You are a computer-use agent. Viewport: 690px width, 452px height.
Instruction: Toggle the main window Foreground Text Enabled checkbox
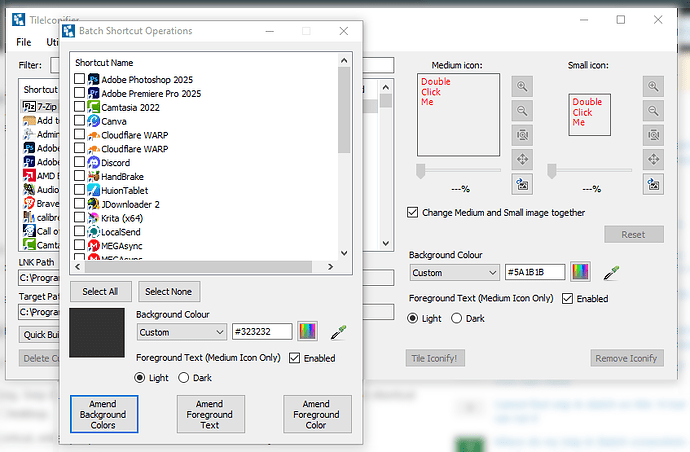tap(567, 298)
